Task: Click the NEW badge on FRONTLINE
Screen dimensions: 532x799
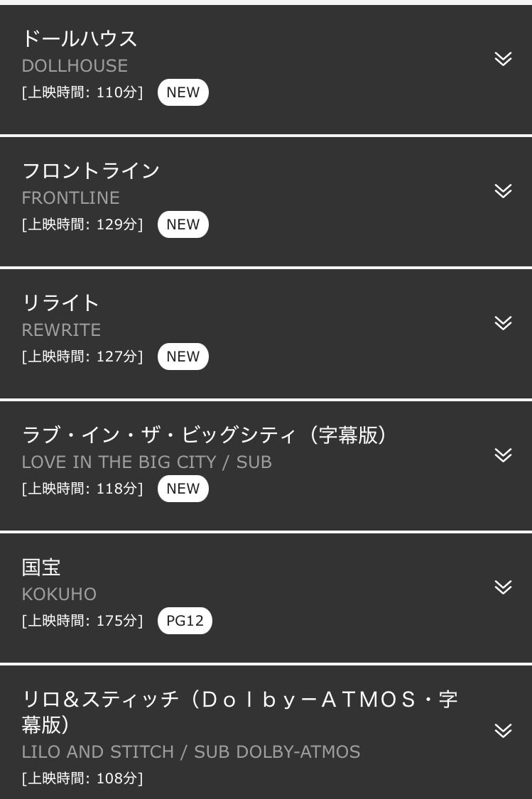Action: (x=183, y=224)
